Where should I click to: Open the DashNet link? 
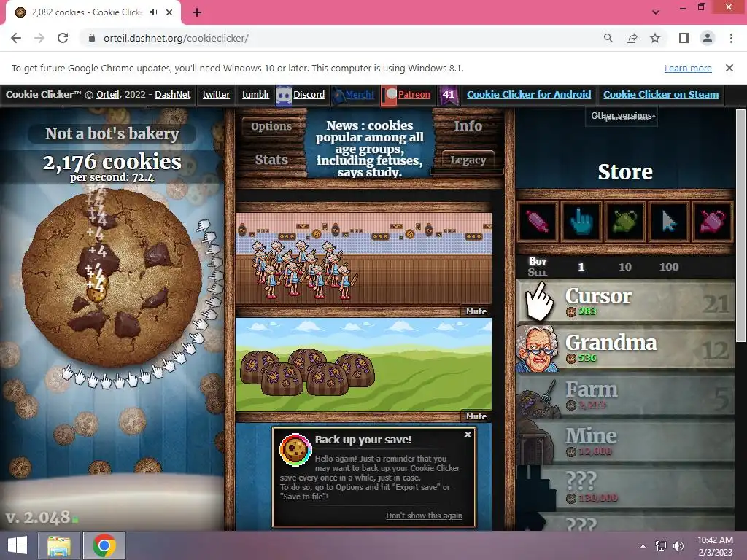[x=172, y=94]
